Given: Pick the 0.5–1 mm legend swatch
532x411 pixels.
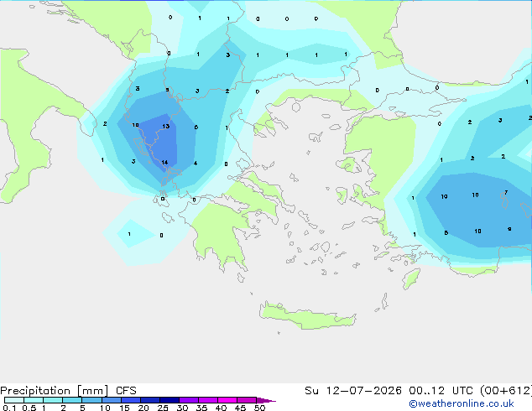Looking at the screenshot, I should pos(34,400).
